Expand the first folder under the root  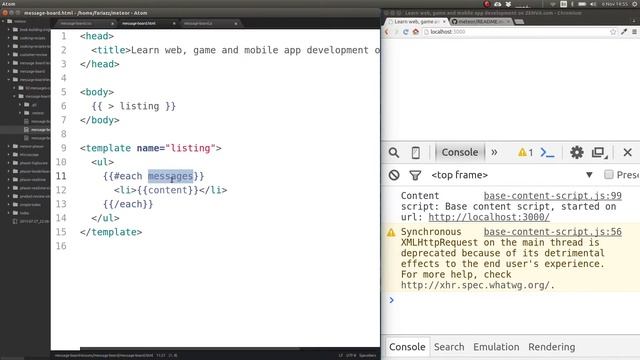[x=9, y=30]
